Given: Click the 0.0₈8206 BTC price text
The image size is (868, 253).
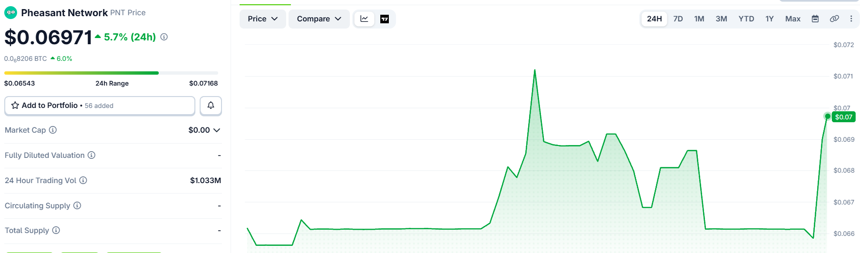Looking at the screenshot, I should (26, 59).
